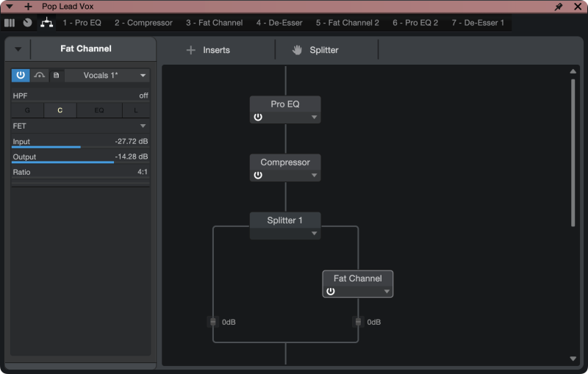This screenshot has width=588, height=374.
Task: Open the window menu triangle beside Pop Lead Vox
Action: click(x=10, y=7)
